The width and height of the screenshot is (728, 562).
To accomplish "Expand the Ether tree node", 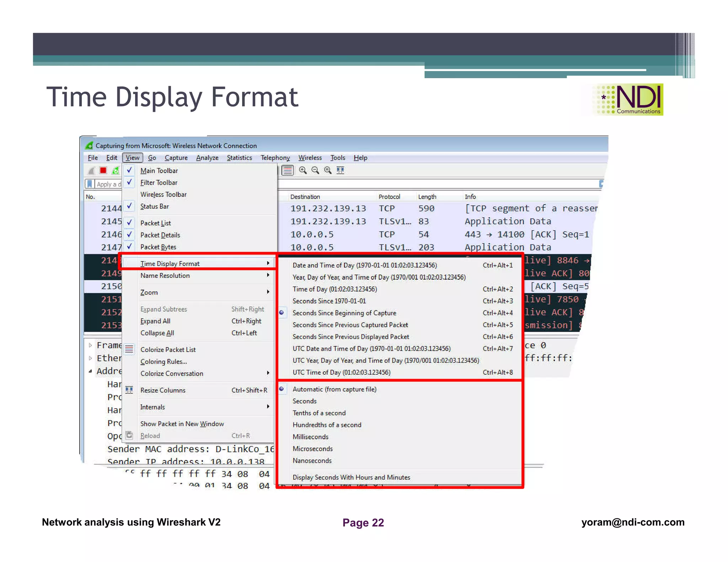I will click(x=90, y=358).
